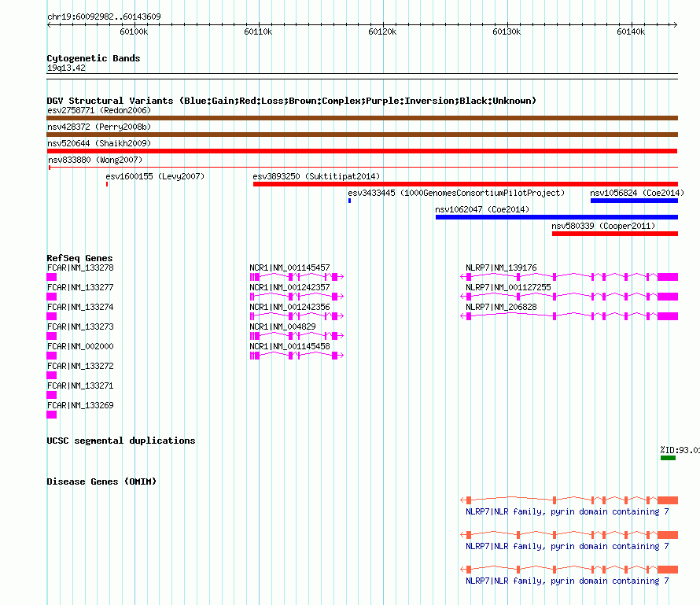Click the FCAR|NM_133277 gene box
The image size is (700, 605).
tap(51, 297)
